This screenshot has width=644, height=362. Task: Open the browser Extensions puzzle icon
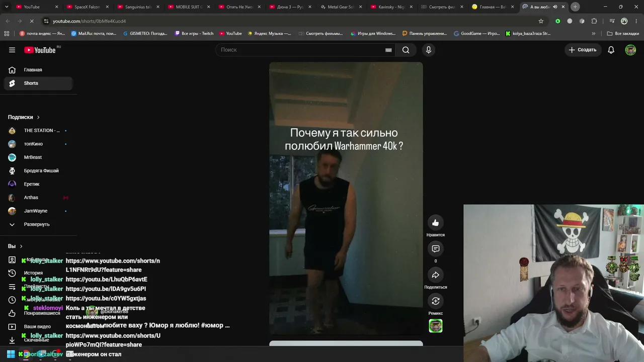click(x=594, y=21)
